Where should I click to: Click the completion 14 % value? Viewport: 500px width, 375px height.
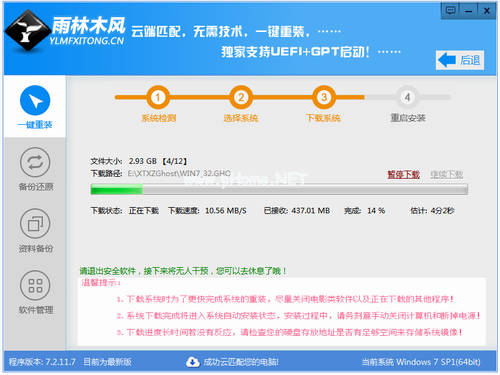tap(376, 211)
